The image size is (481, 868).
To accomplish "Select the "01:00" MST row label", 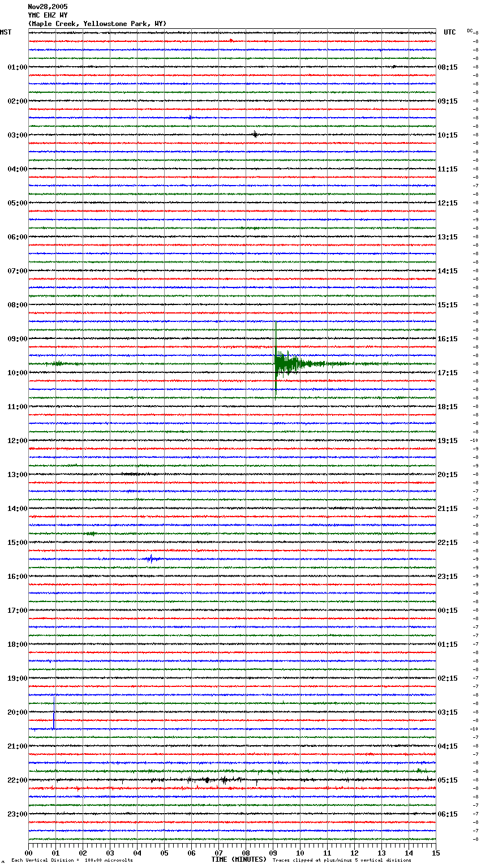I will pyautogui.click(x=18, y=67).
